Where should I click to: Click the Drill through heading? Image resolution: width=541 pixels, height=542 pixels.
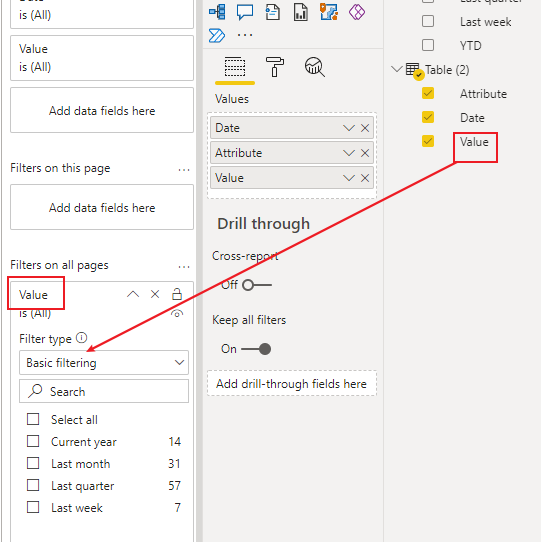tap(263, 224)
